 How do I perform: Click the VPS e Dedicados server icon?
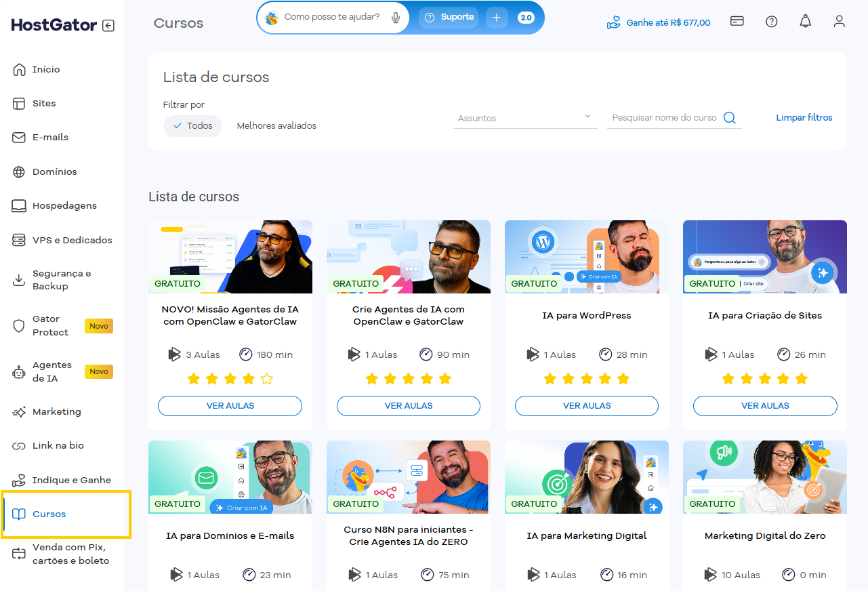[19, 240]
